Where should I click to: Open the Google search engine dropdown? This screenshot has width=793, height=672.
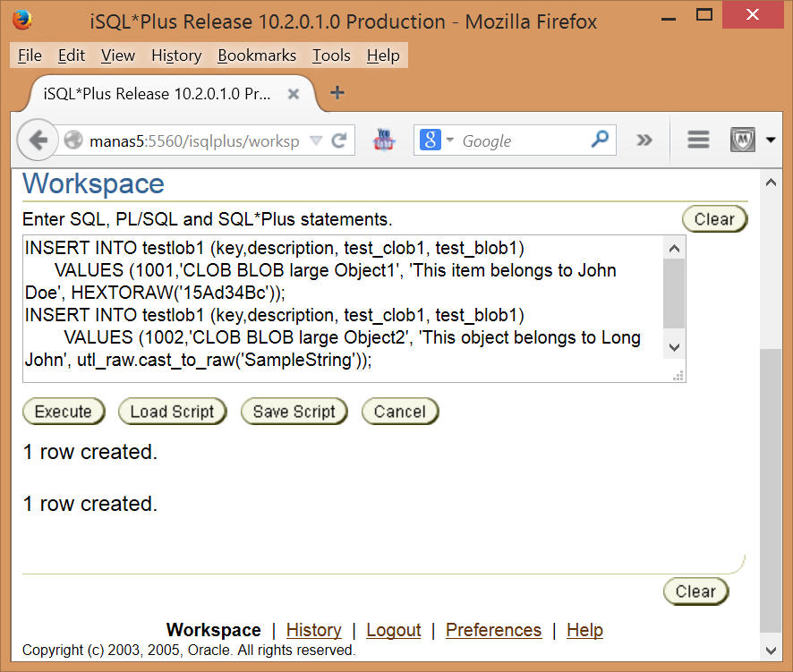436,140
